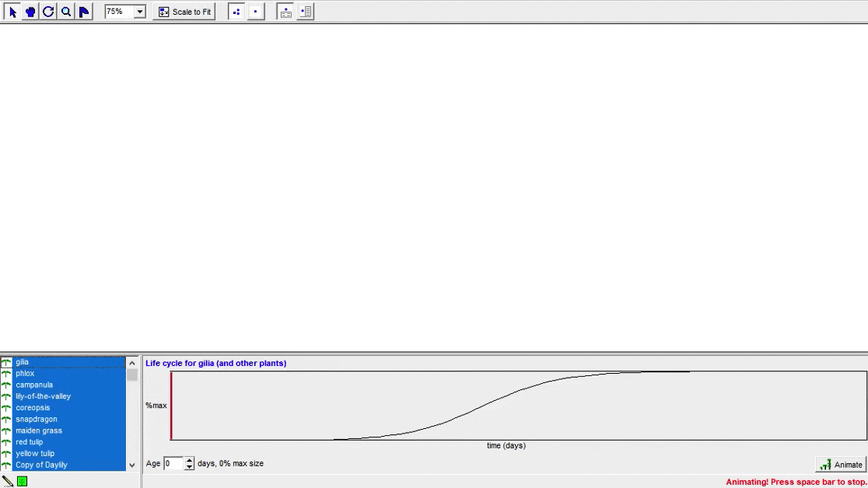Increase Age using the up stepper arrow
Screen dimensions: 868x488
189,460
